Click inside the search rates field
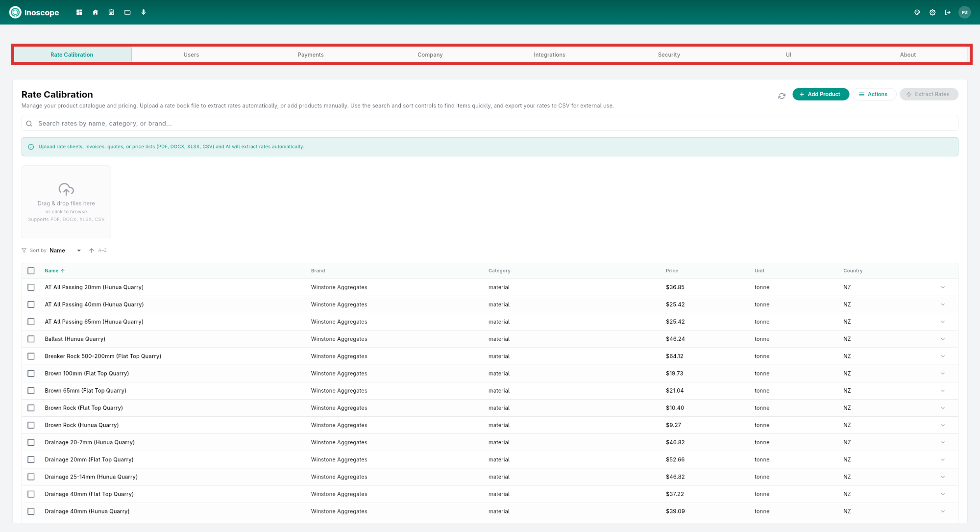 196,123
